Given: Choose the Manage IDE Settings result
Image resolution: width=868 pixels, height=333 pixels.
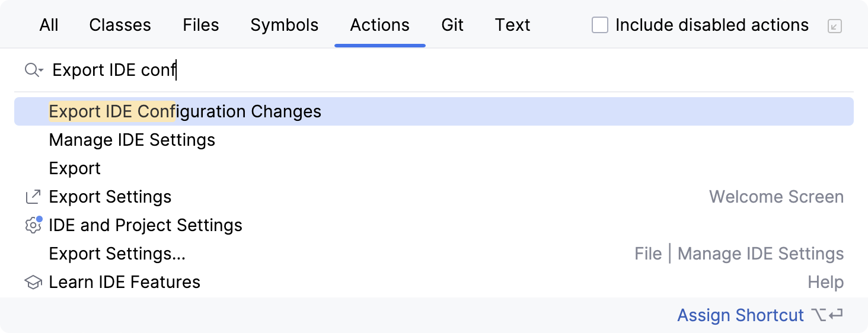Looking at the screenshot, I should [x=132, y=140].
